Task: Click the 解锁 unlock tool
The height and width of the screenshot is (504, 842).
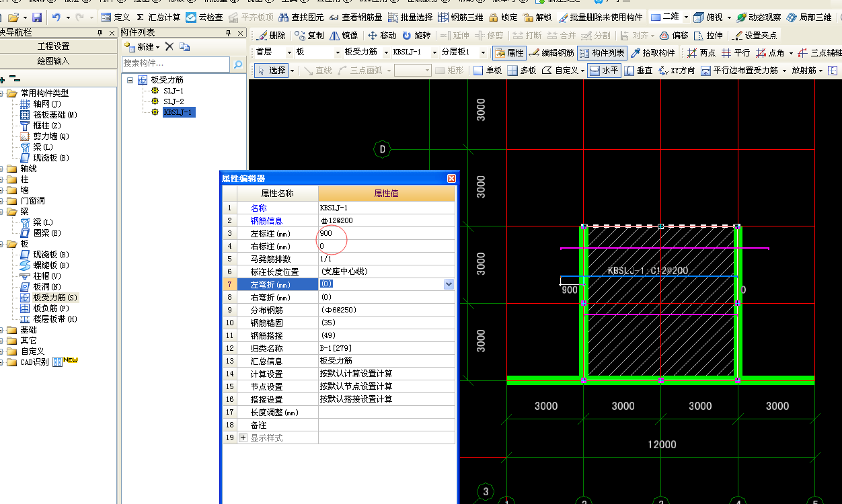Action: click(537, 17)
